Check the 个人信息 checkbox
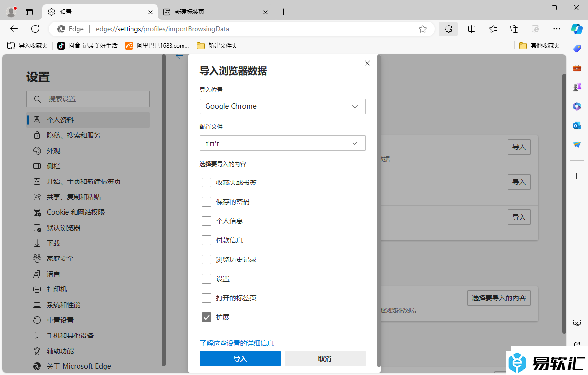Image resolution: width=588 pixels, height=375 pixels. pos(207,221)
